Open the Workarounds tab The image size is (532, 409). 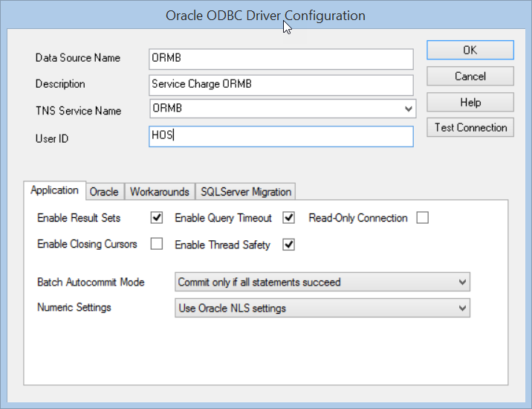pos(159,192)
